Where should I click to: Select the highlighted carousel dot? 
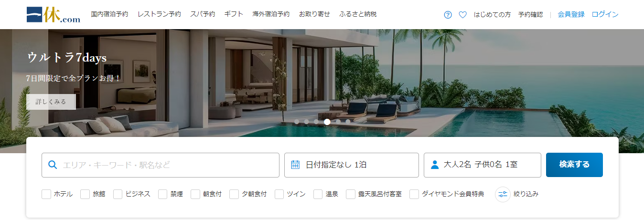tap(327, 122)
